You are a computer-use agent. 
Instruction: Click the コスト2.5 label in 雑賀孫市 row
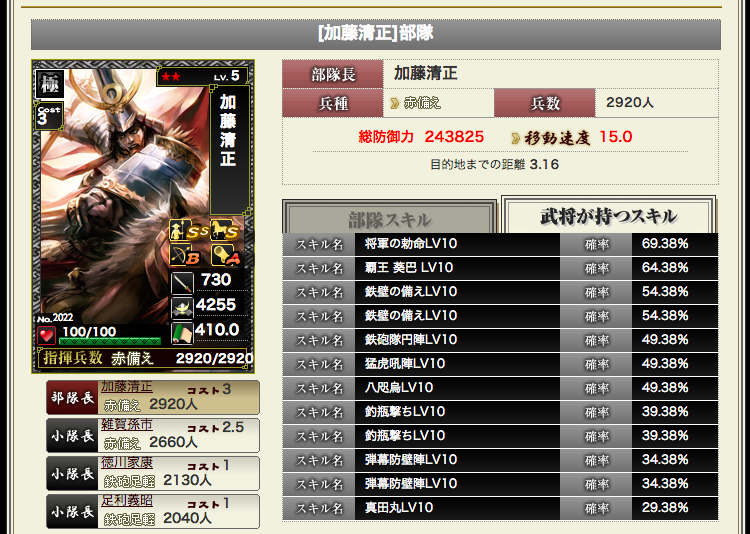215,427
